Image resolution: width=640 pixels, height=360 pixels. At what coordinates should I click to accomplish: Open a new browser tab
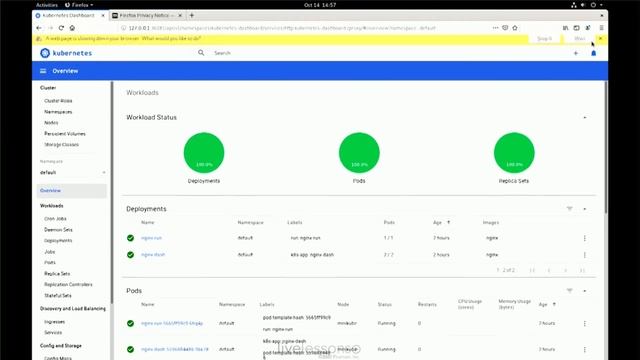191,16
